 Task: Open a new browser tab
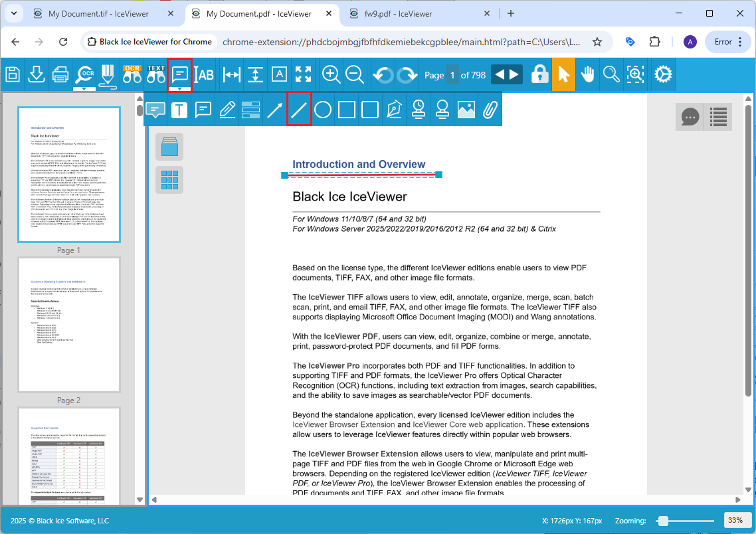coord(511,13)
